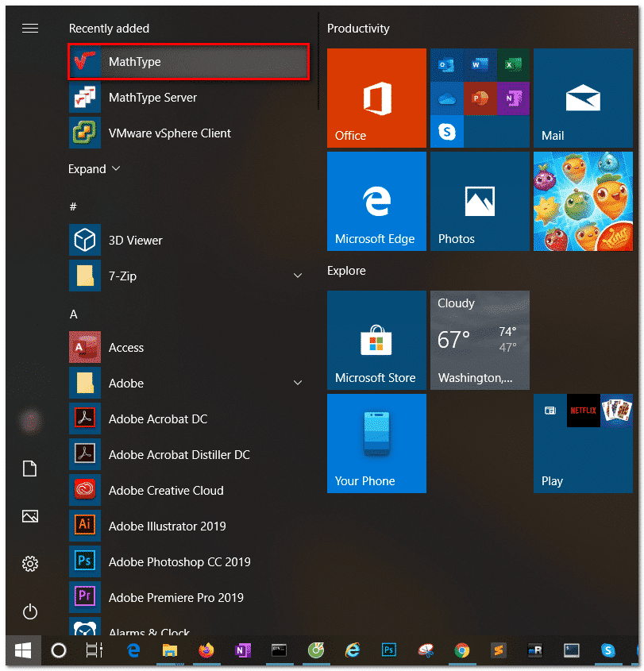The width and height of the screenshot is (644, 671).
Task: Expand the Adobe folder chevron
Action: tap(298, 384)
